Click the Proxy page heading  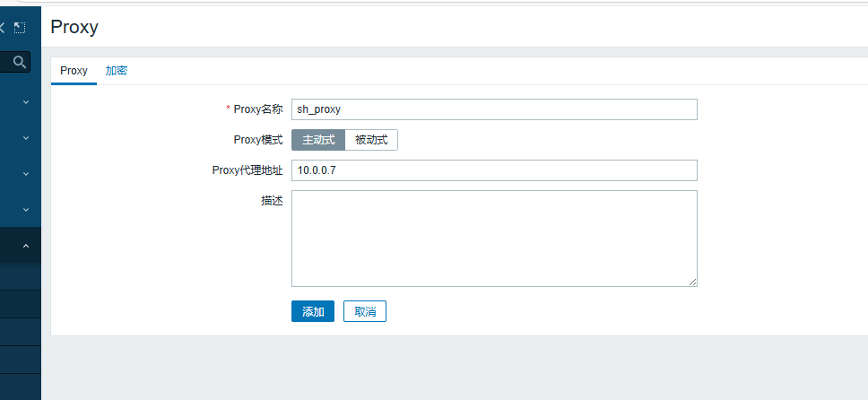(x=74, y=27)
